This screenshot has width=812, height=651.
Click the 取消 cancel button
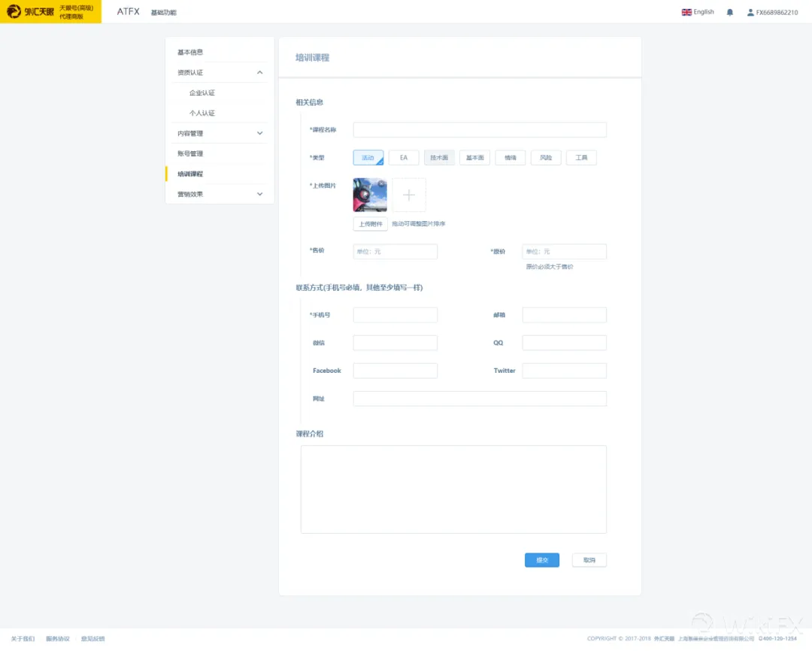click(x=589, y=560)
